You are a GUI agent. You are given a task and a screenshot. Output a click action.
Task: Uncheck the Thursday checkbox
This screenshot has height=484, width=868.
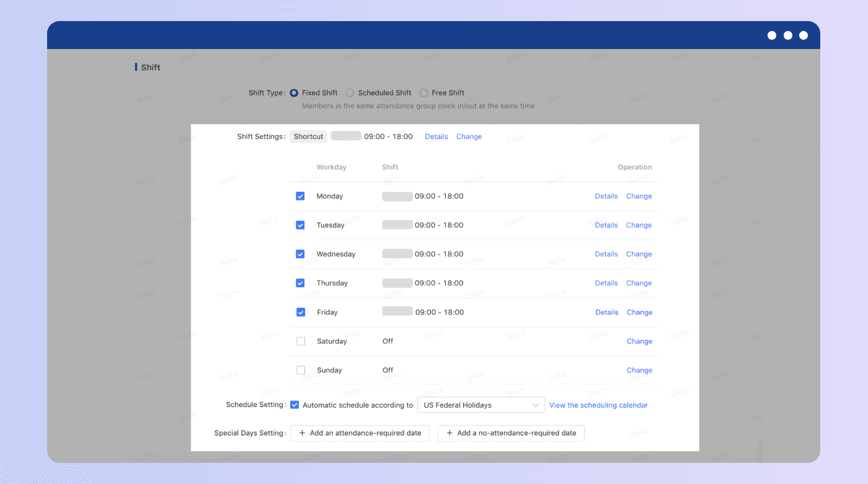[300, 283]
